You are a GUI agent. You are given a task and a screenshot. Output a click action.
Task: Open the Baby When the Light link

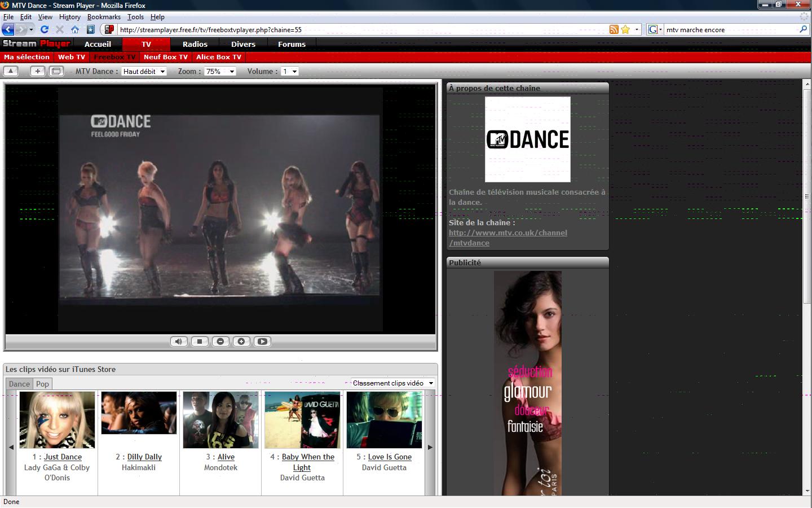coord(308,462)
